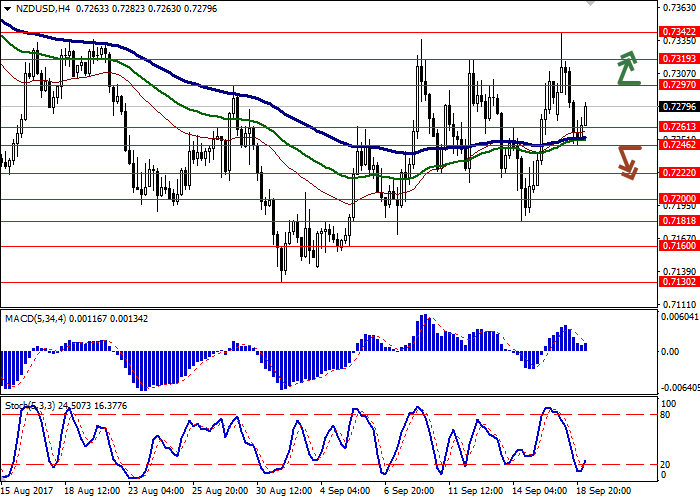Viewport: 700px width, 500px height.
Task: Click the 0.71390 price axis value
Action: point(679,271)
